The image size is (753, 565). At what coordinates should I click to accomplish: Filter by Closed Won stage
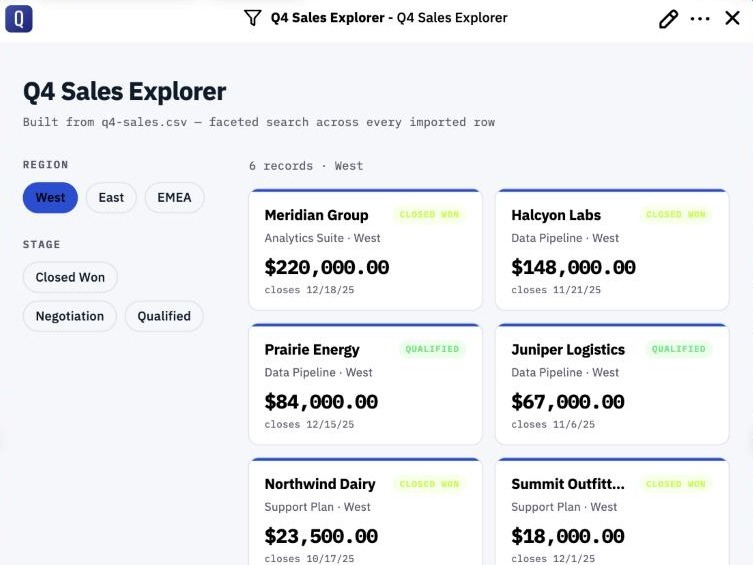click(x=70, y=277)
